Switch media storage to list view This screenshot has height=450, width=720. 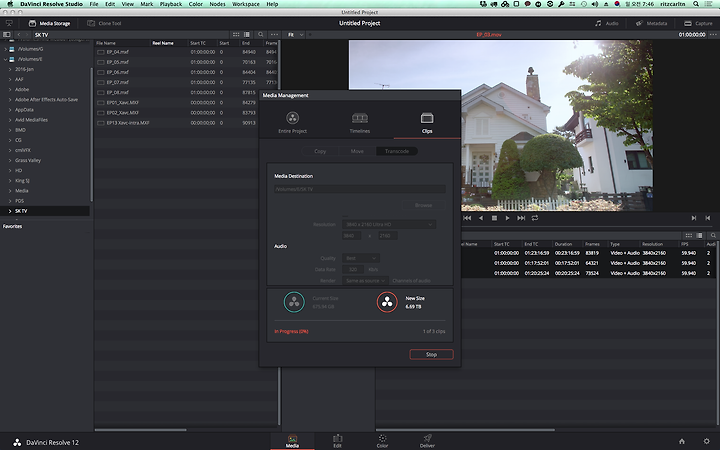click(x=247, y=34)
